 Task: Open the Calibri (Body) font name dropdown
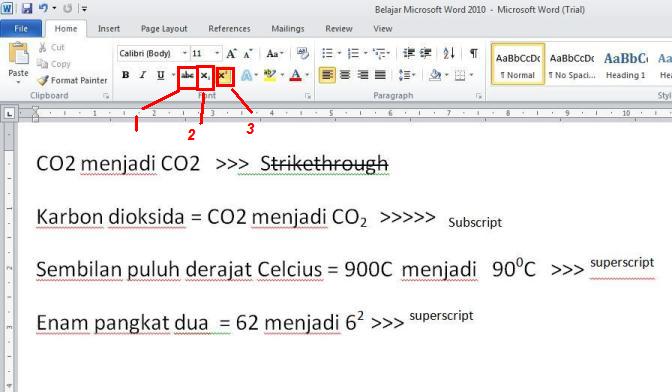pos(185,54)
